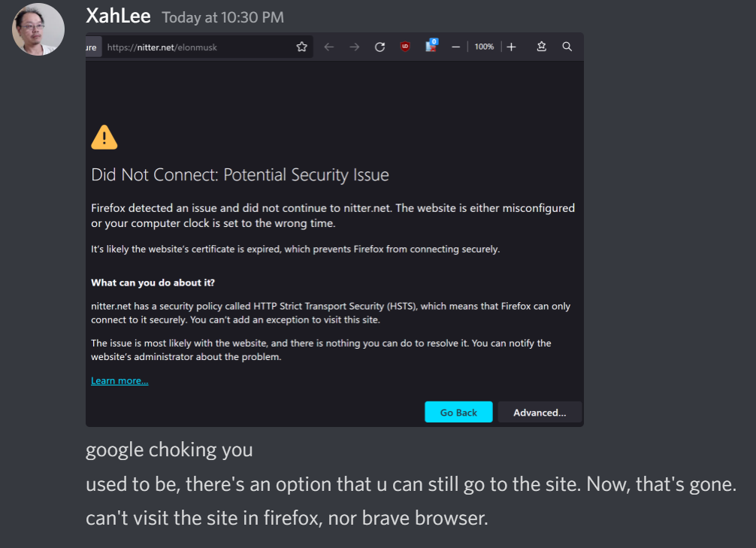The image size is (756, 548).
Task: Click XahLee's profile avatar
Action: click(x=38, y=29)
